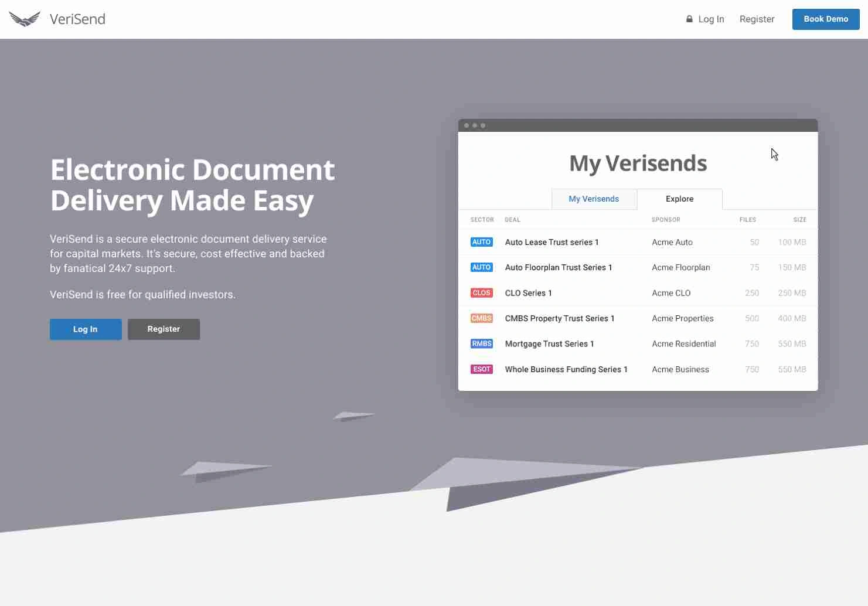Click the Log In link in header

[711, 19]
